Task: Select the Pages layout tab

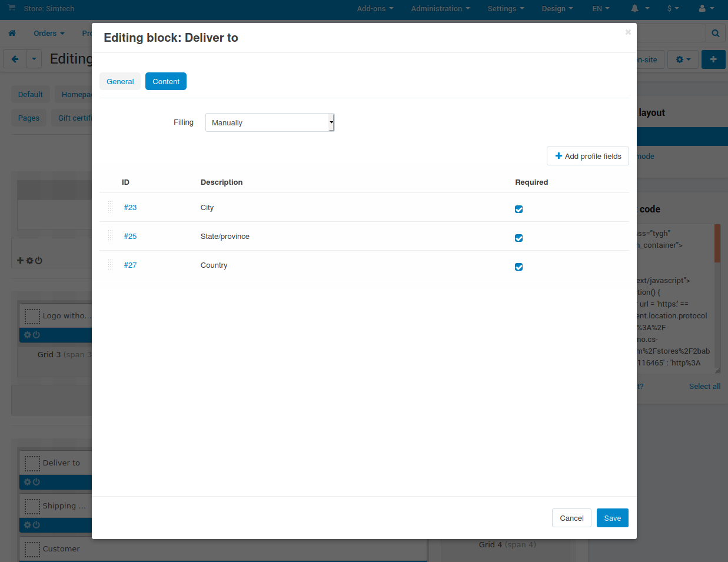Action: point(28,118)
